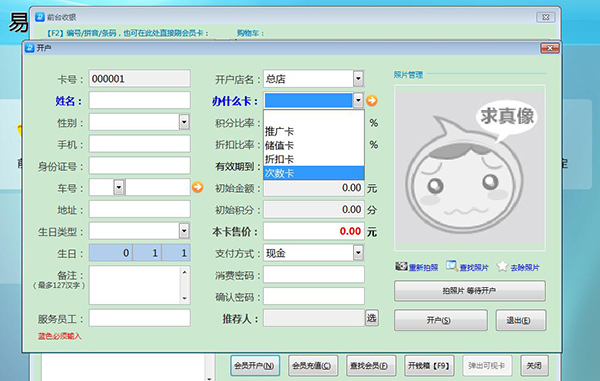The height and width of the screenshot is (381, 600).
Task: Select the blank entry in card list
Action: click(x=314, y=117)
